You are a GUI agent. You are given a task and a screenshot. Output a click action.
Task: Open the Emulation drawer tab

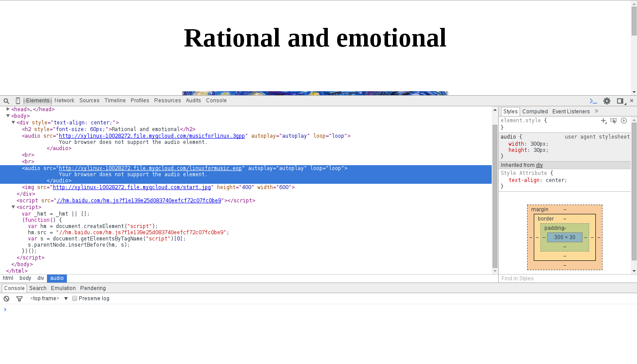tap(63, 288)
